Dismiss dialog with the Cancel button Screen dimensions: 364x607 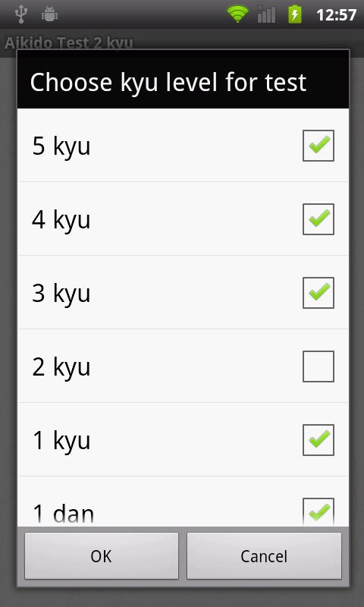tap(264, 556)
